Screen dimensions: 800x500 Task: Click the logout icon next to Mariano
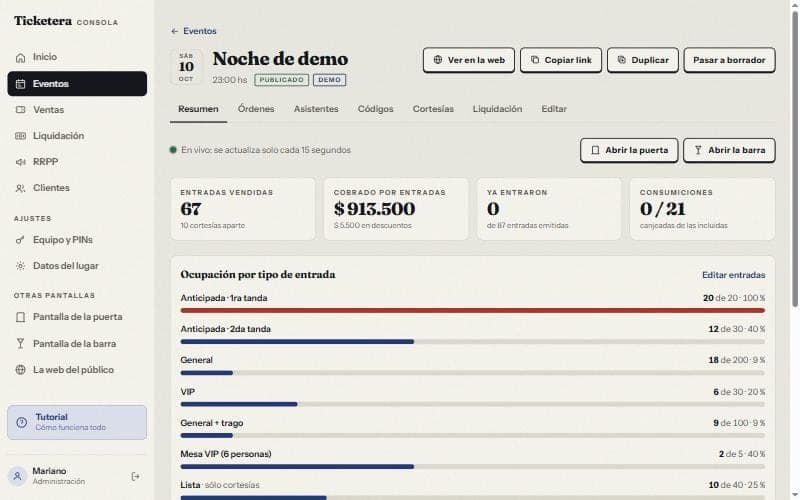pos(135,477)
